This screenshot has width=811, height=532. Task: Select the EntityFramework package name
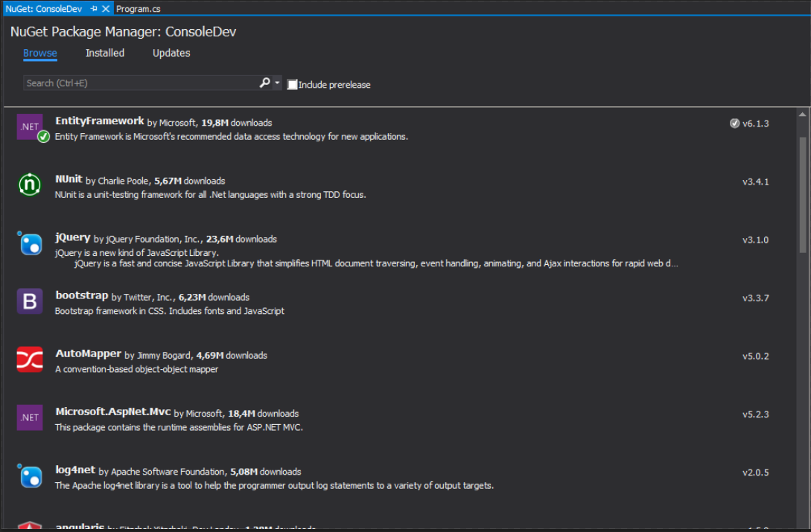[x=99, y=121]
